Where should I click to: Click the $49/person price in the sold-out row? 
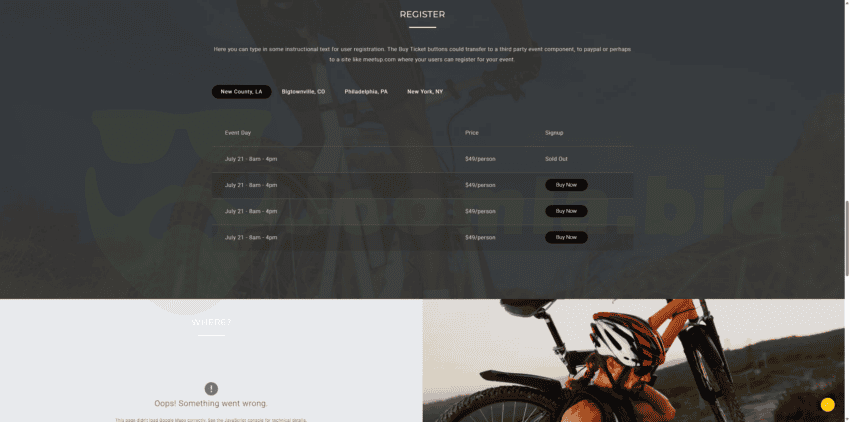480,159
